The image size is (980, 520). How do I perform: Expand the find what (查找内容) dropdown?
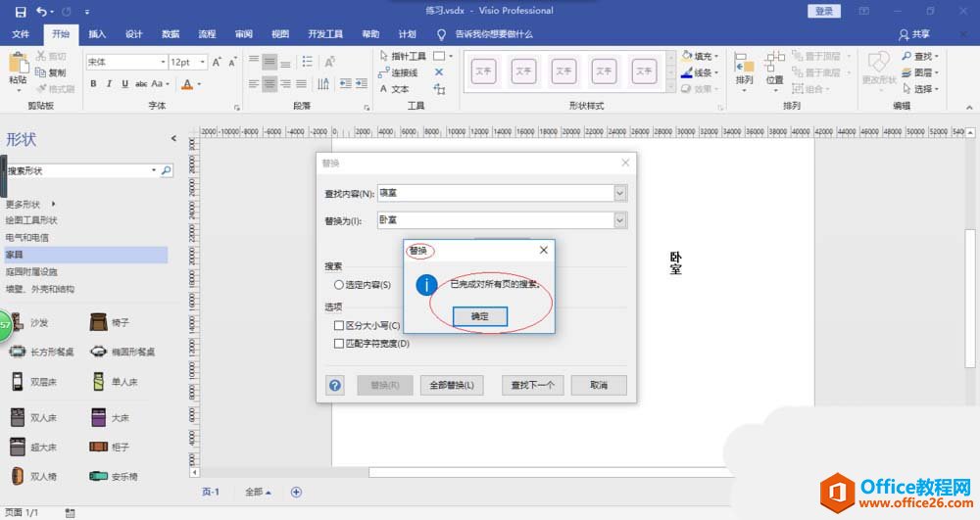619,193
